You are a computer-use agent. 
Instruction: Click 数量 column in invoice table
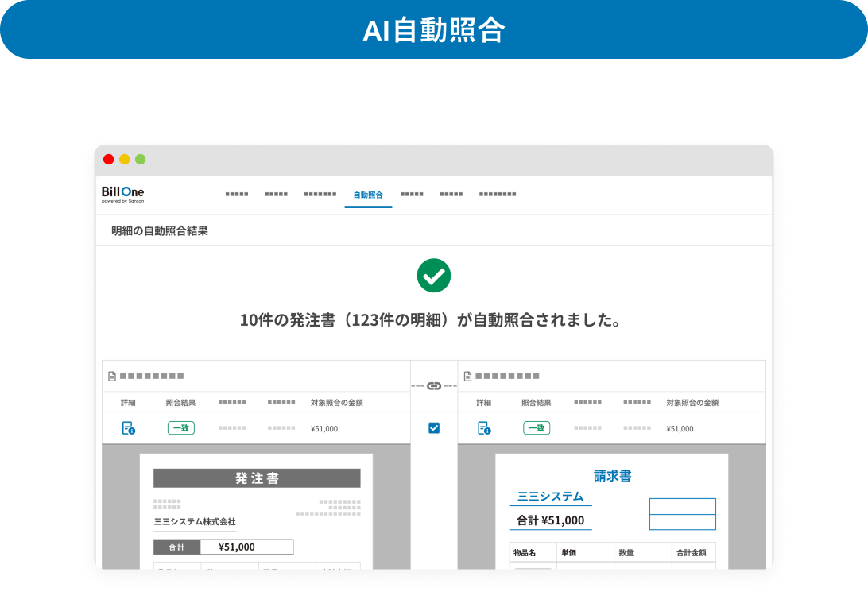[626, 552]
